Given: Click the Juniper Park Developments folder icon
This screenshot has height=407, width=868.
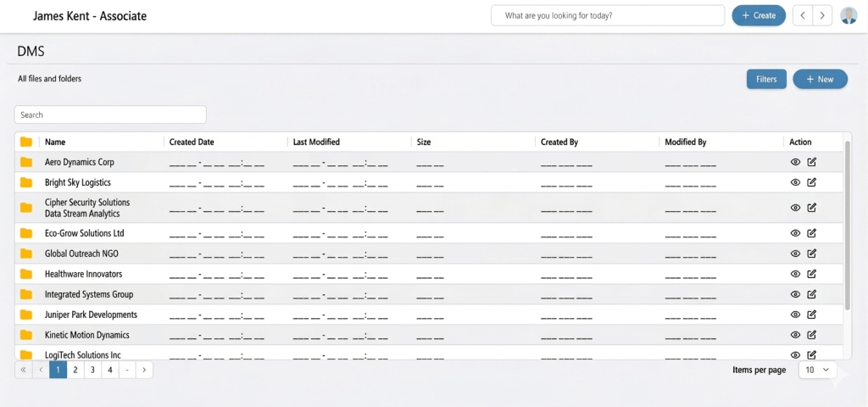Looking at the screenshot, I should [26, 315].
